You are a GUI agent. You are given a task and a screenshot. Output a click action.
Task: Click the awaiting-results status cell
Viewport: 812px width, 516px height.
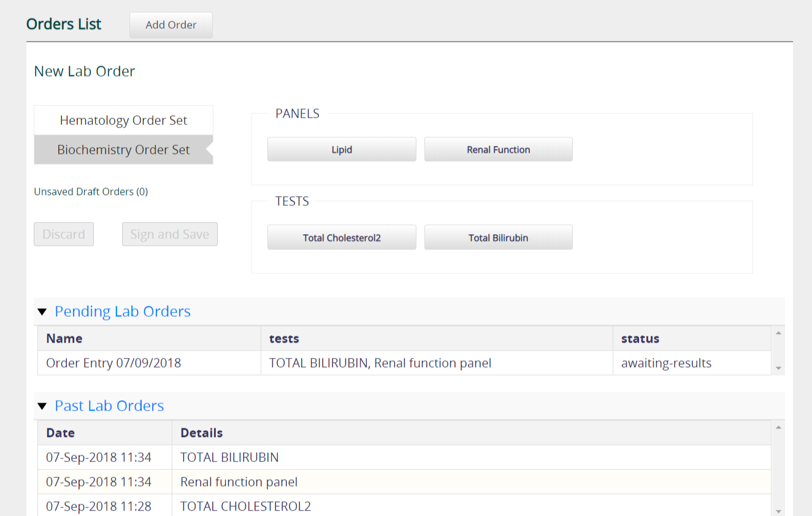click(666, 363)
